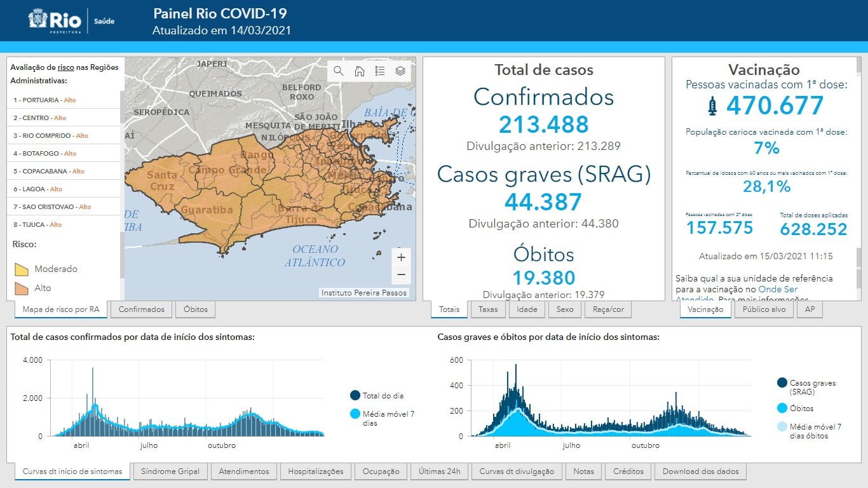This screenshot has width=868, height=488.
Task: Reset map to home extent
Action: [x=359, y=71]
